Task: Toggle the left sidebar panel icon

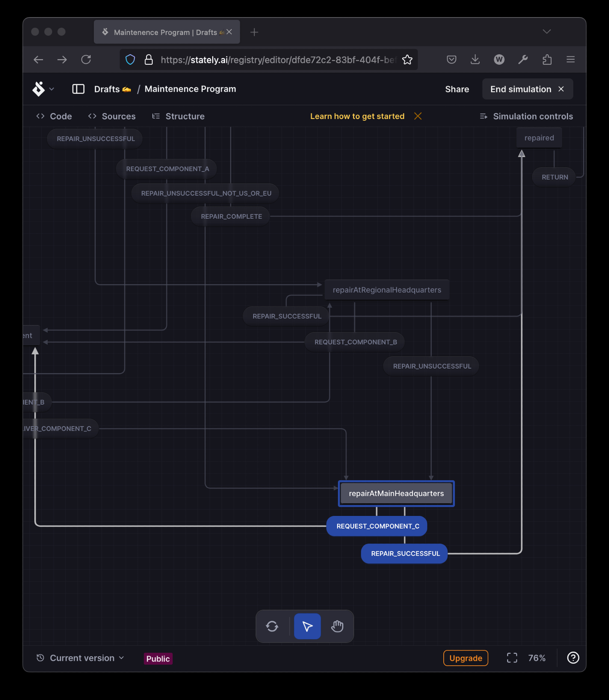Action: [x=78, y=89]
